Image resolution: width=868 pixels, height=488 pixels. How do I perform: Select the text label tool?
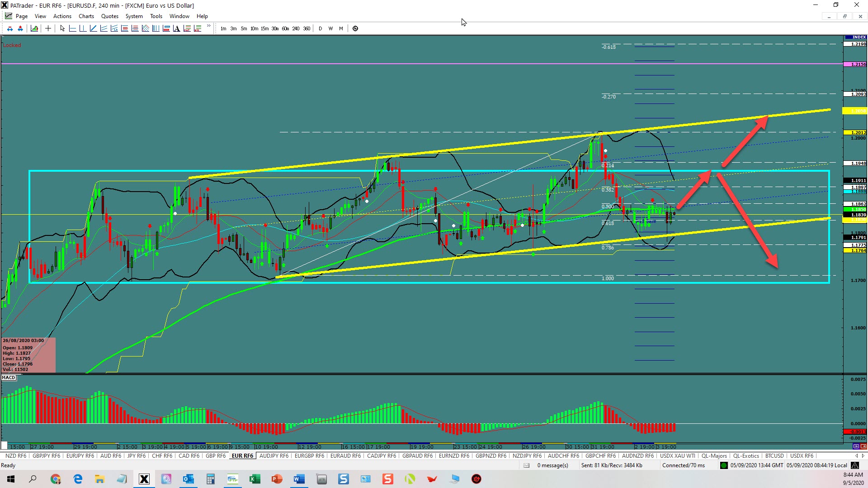pos(176,28)
